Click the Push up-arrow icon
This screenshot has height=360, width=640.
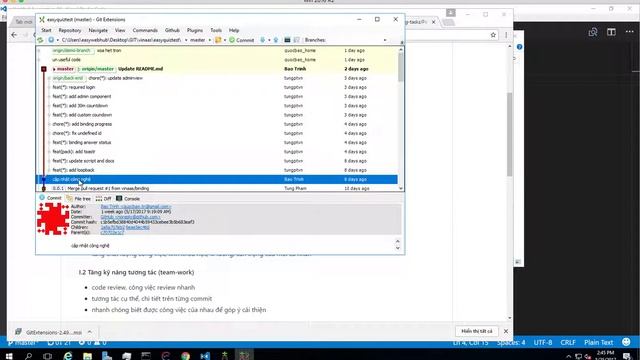276,40
